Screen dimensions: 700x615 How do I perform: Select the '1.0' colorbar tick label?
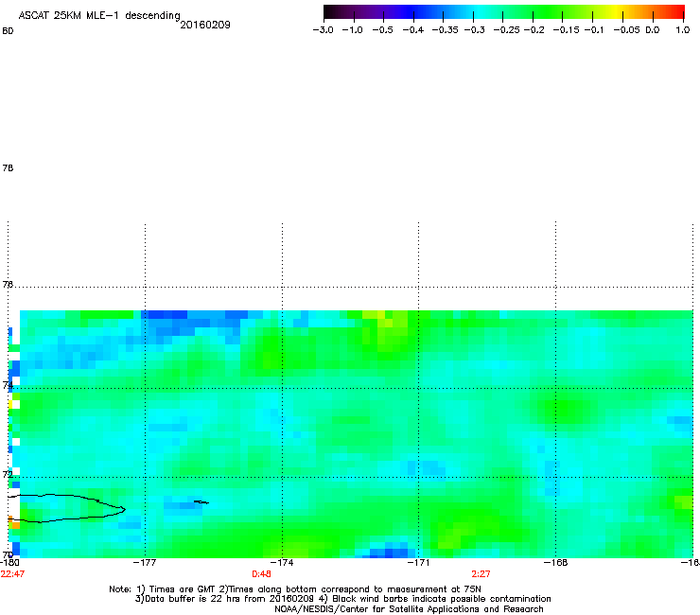683,30
